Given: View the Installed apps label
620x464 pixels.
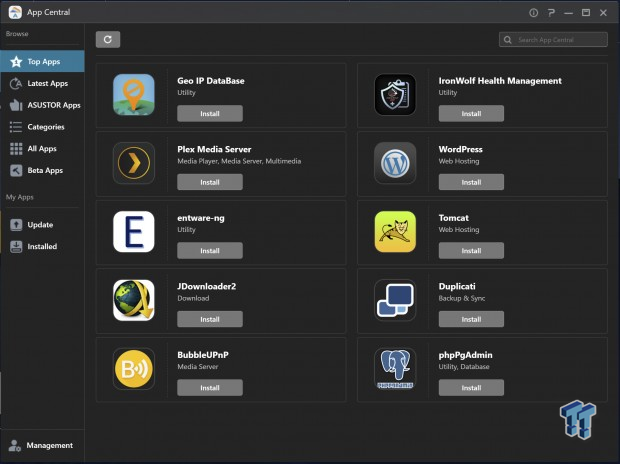Looking at the screenshot, I should [42, 246].
